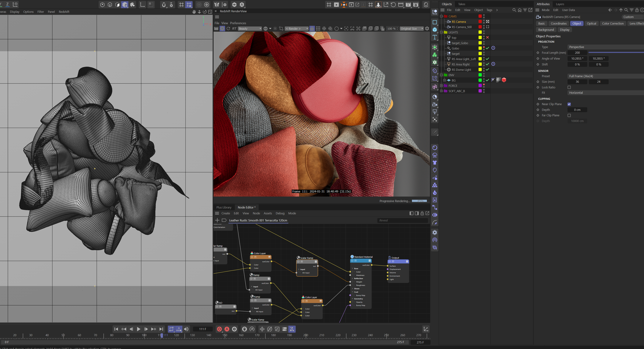Viewport: 644px width, 349px height.
Task: Click the Node Editor lock icon
Action: tap(422, 213)
